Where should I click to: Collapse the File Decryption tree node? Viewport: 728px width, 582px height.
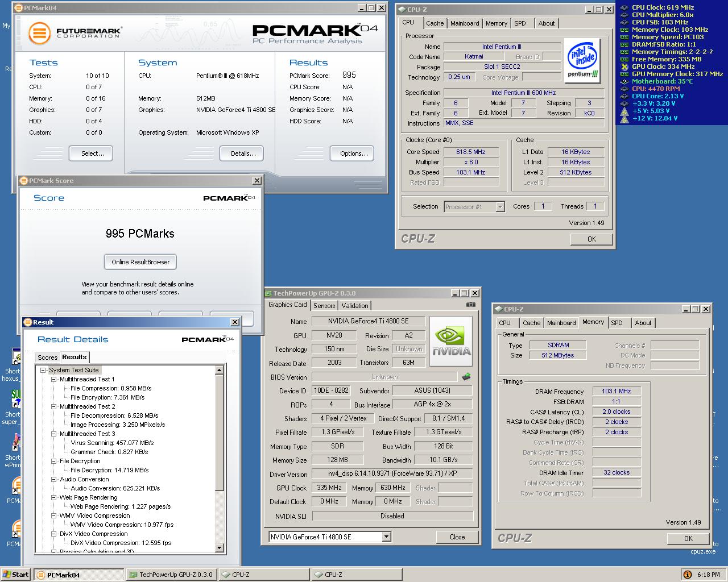click(53, 461)
